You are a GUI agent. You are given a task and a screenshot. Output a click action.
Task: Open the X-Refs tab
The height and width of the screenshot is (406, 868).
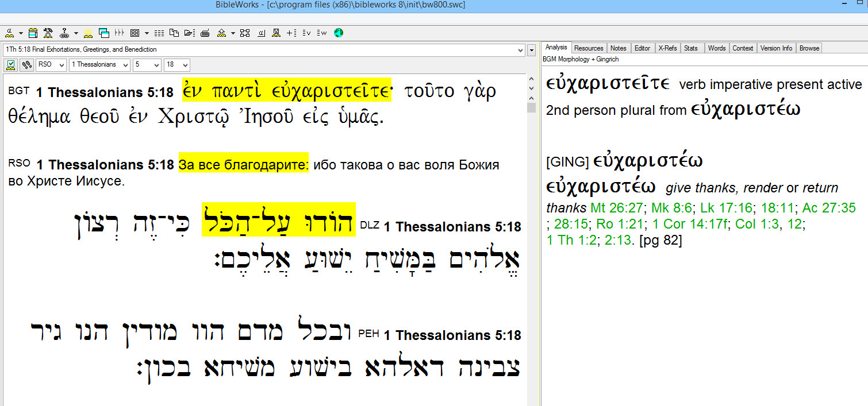point(667,48)
